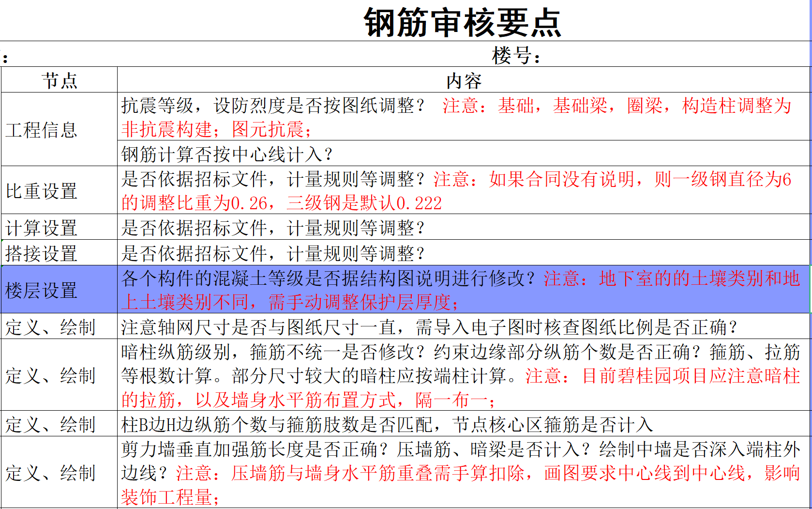Click the content cell mentioning 一级钢直径为6
The height and width of the screenshot is (509, 812).
464,190
